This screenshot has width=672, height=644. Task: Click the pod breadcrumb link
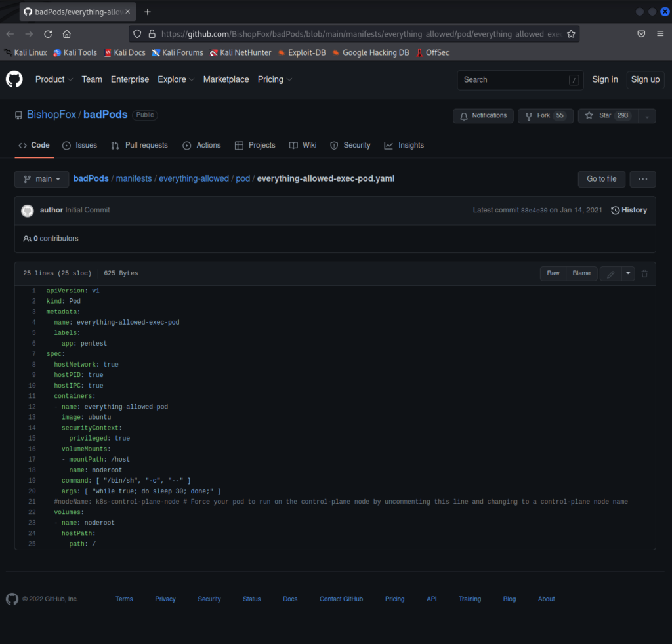click(243, 178)
